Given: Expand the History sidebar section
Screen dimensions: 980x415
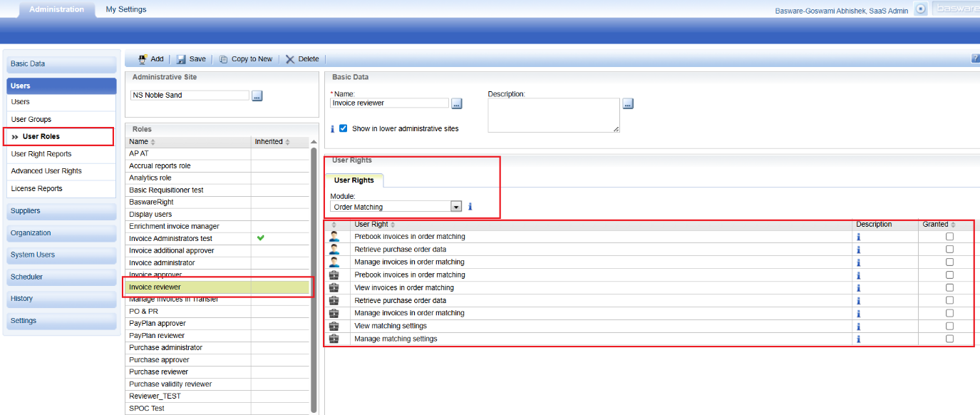Looking at the screenshot, I should tap(61, 299).
